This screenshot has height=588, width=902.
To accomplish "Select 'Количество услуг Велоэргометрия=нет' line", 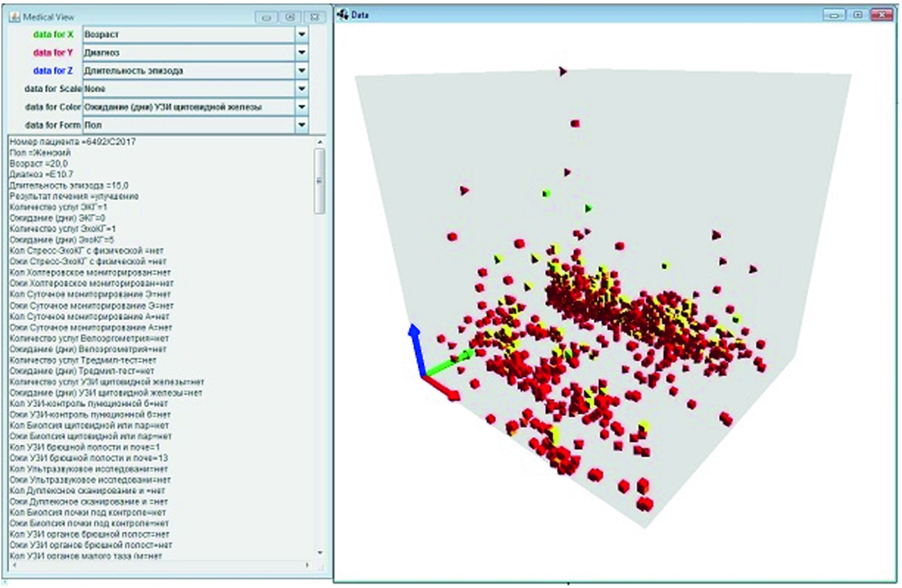I will click(x=89, y=338).
